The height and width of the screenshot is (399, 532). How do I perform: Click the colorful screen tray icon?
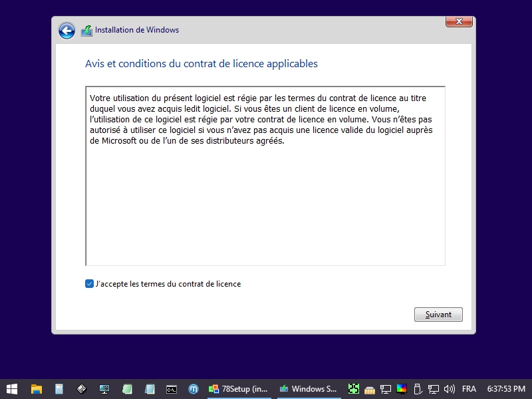pyautogui.click(x=402, y=388)
